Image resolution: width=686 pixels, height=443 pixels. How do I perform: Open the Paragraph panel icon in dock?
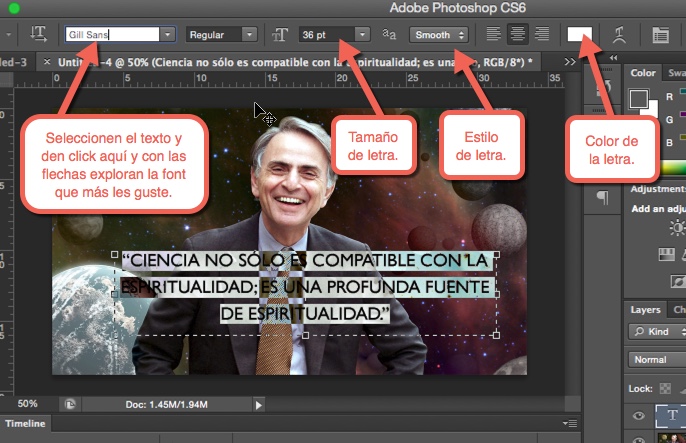(602, 197)
